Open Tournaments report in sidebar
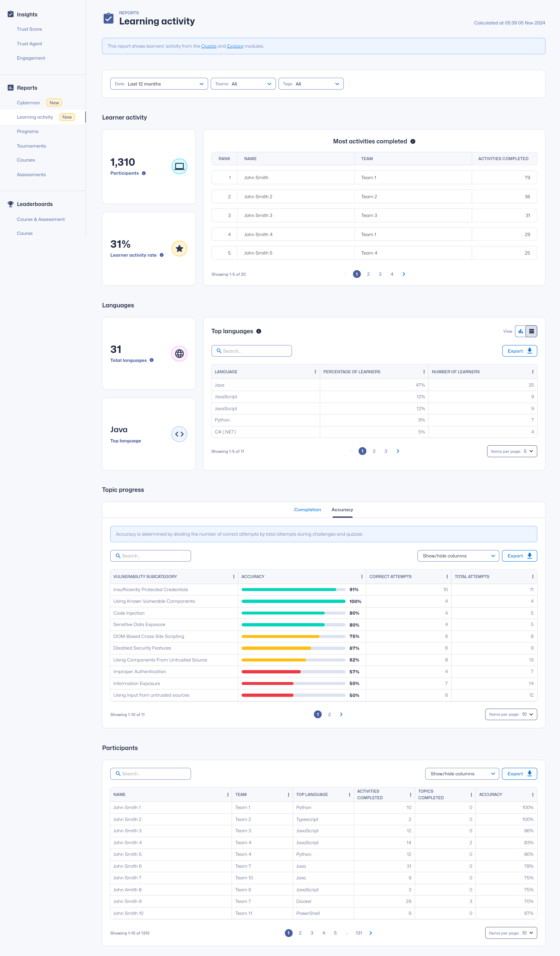Image resolution: width=560 pixels, height=956 pixels. 31,146
